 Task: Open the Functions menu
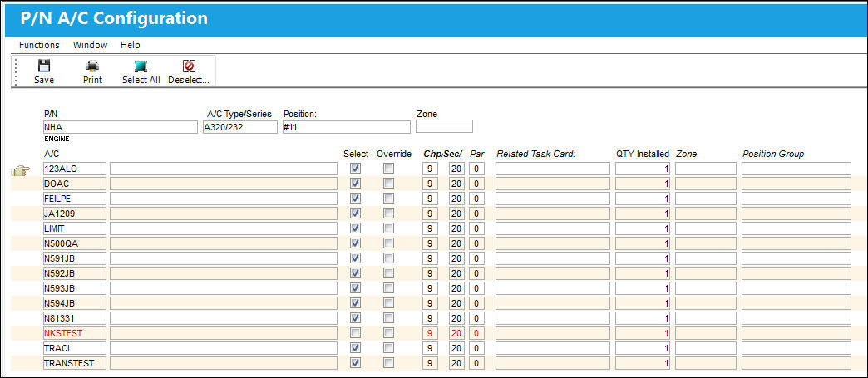(x=39, y=45)
